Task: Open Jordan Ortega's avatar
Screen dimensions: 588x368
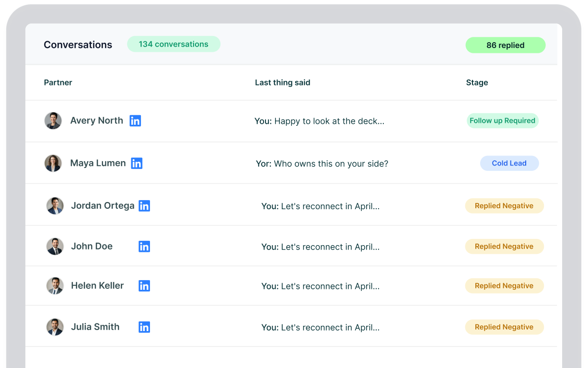Action: pos(55,206)
